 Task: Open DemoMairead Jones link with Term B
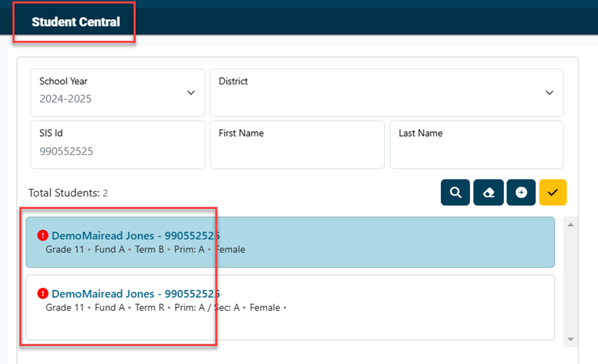[136, 235]
